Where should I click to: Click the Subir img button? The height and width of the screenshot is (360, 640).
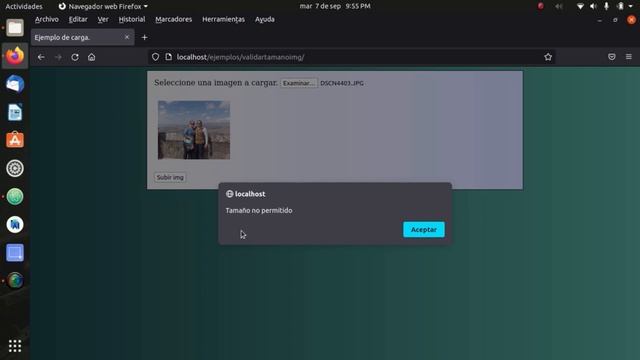(170, 177)
